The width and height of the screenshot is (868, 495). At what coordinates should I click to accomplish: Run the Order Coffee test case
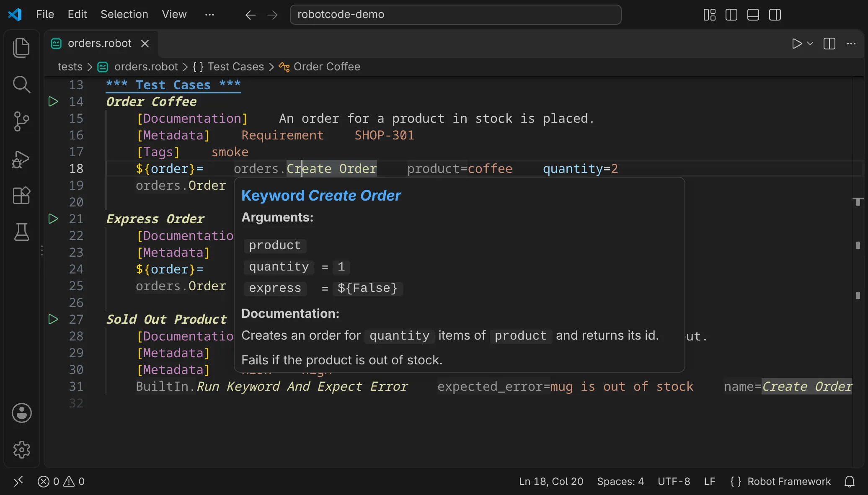click(x=53, y=101)
